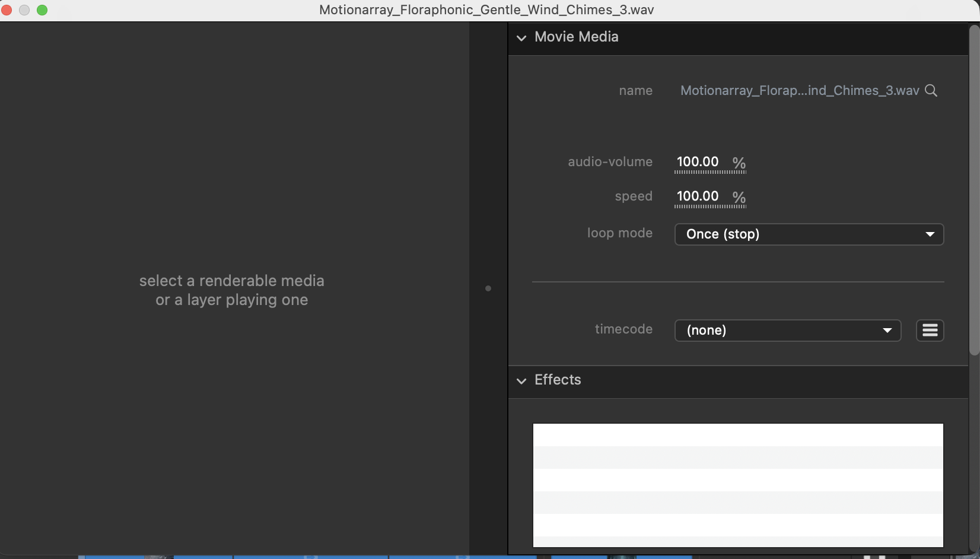Select the first empty row in Effects list

(738, 435)
